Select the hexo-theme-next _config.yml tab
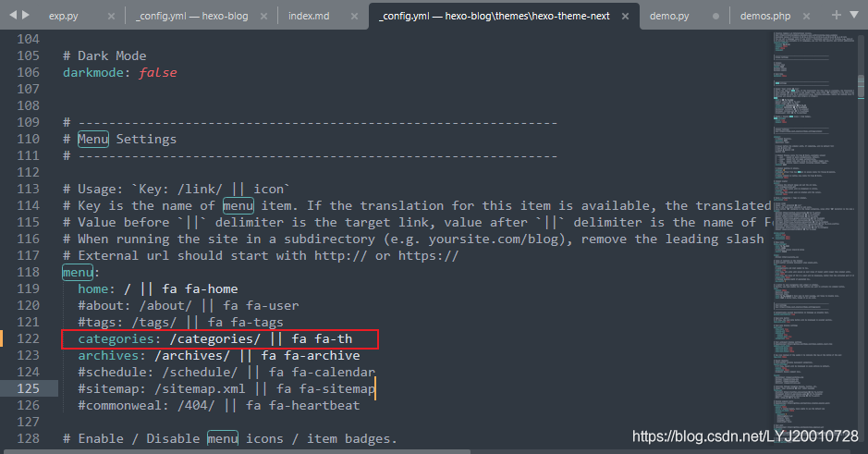The width and height of the screenshot is (868, 454). (x=494, y=16)
